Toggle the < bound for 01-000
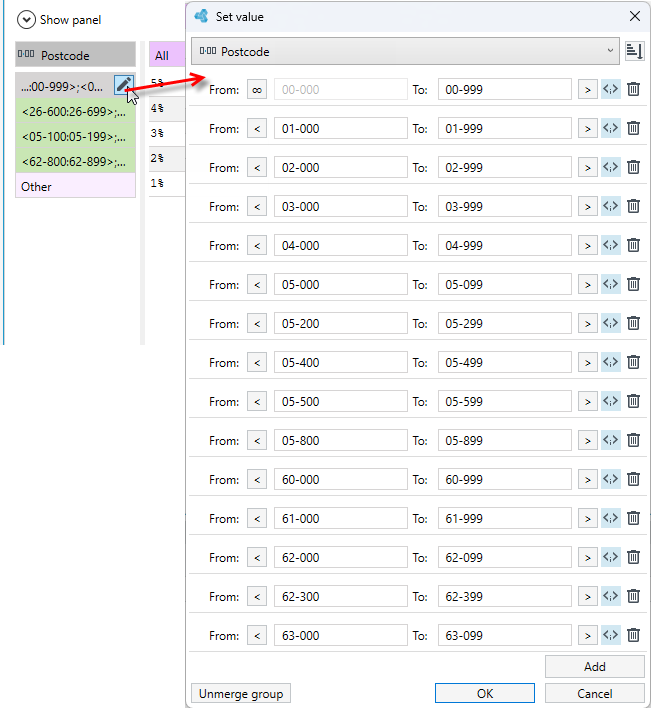Image resolution: width=664 pixels, height=708 pixels. [x=257, y=128]
